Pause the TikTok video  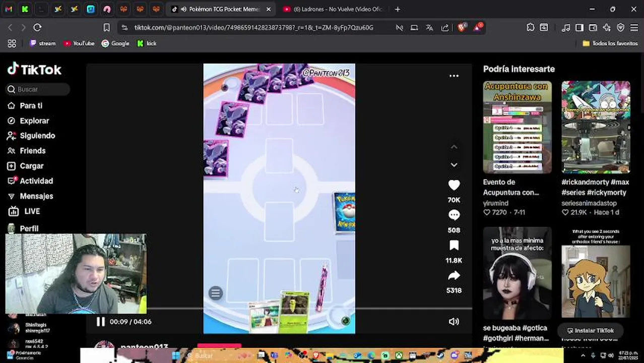100,322
